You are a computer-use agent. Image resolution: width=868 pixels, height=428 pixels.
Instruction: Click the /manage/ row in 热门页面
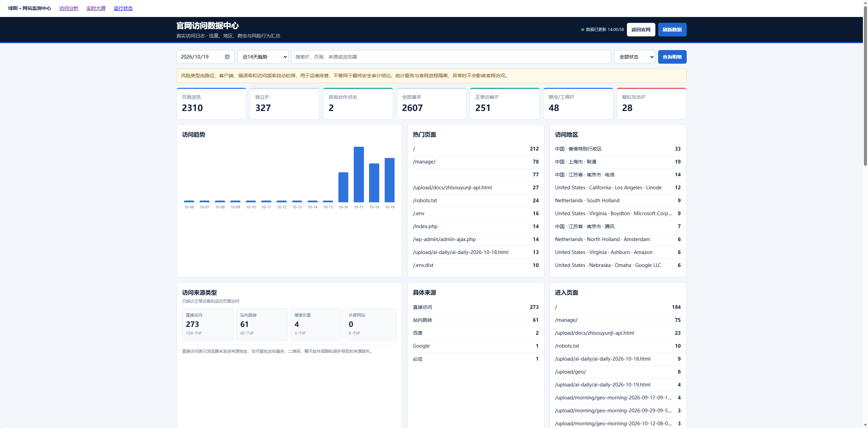tap(475, 162)
